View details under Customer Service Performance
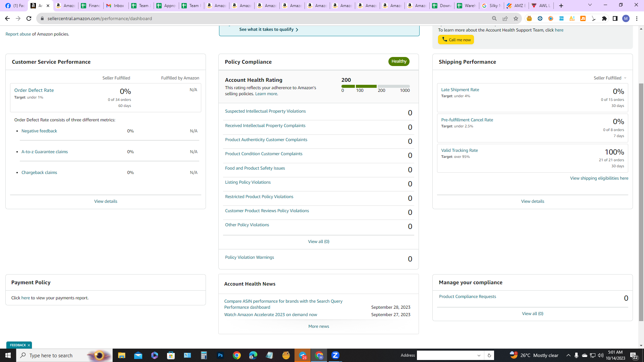 coord(106,201)
